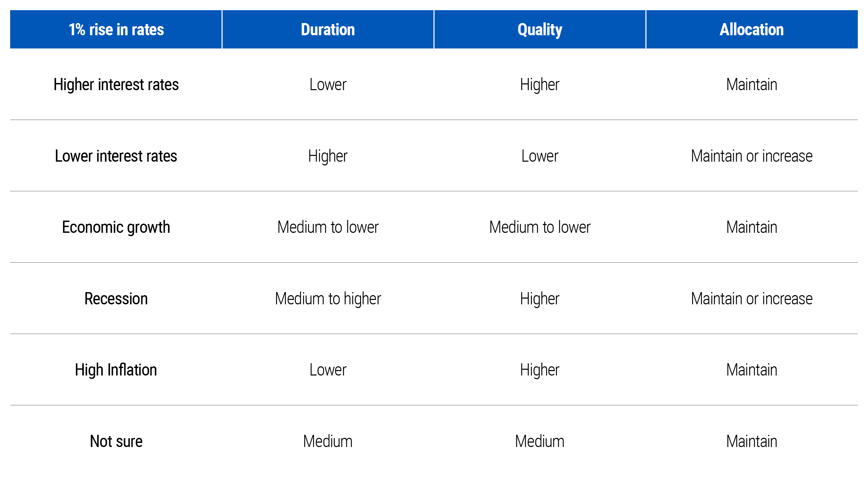868x488 pixels.
Task: Click Quality 'Higher' in High Inflation row
Action: (x=540, y=370)
